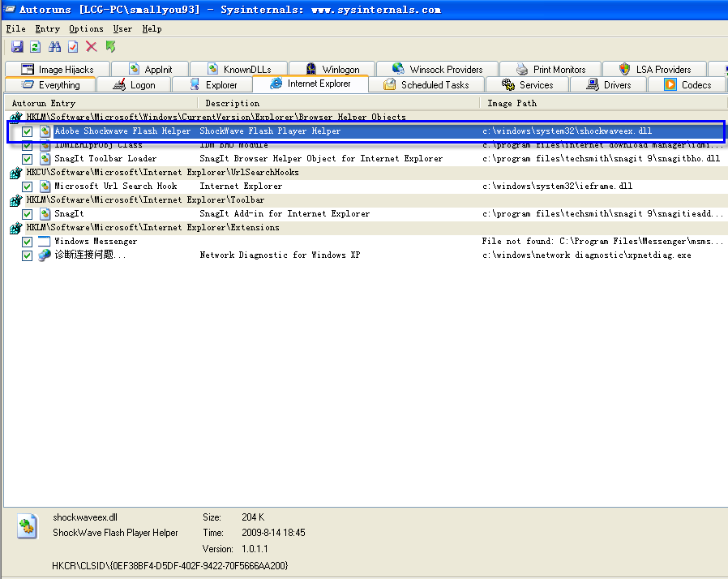Switch to the Everything tab

(x=50, y=85)
